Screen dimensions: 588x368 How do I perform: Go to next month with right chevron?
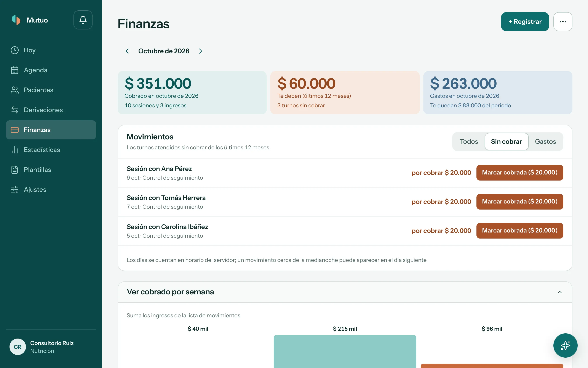pos(200,51)
